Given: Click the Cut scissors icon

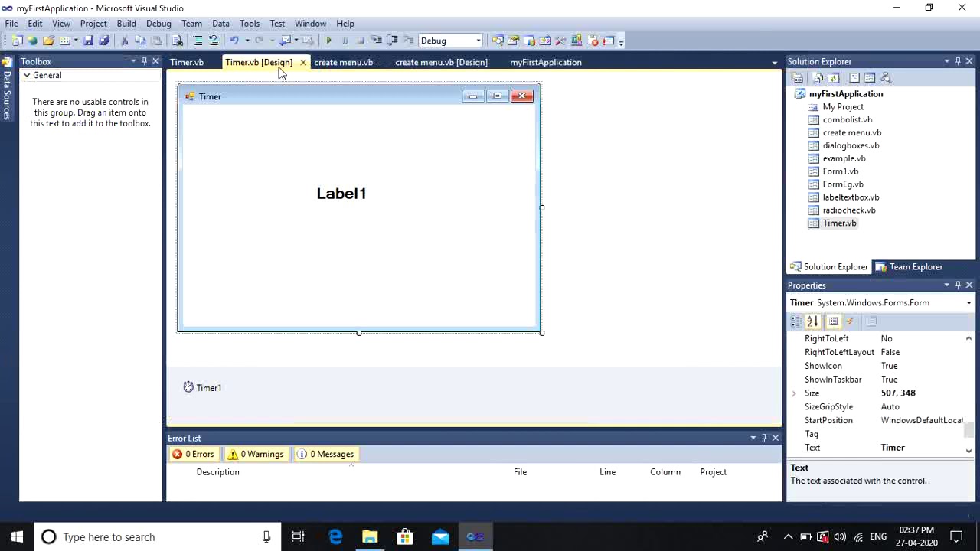Looking at the screenshot, I should (125, 41).
